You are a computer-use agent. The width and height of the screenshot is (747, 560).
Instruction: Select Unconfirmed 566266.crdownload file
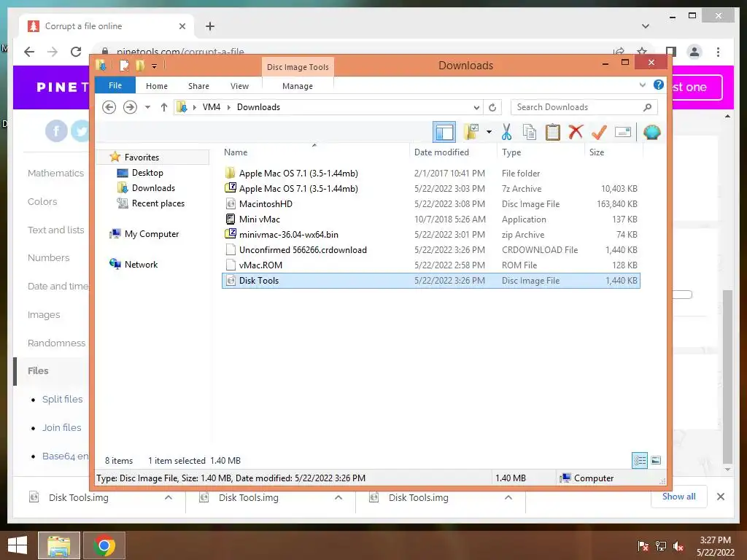[430, 249]
